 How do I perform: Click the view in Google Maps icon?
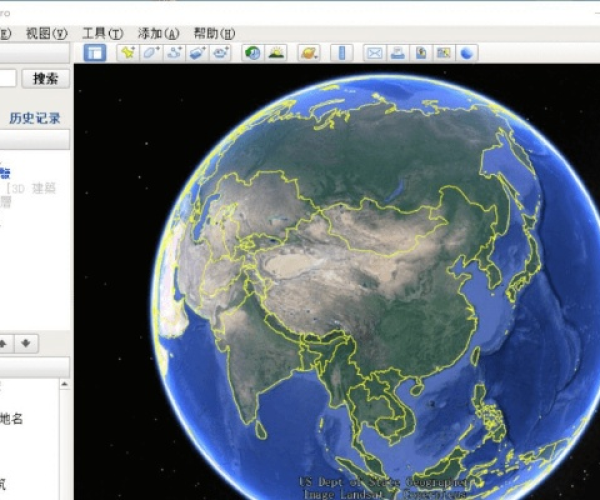click(x=443, y=53)
